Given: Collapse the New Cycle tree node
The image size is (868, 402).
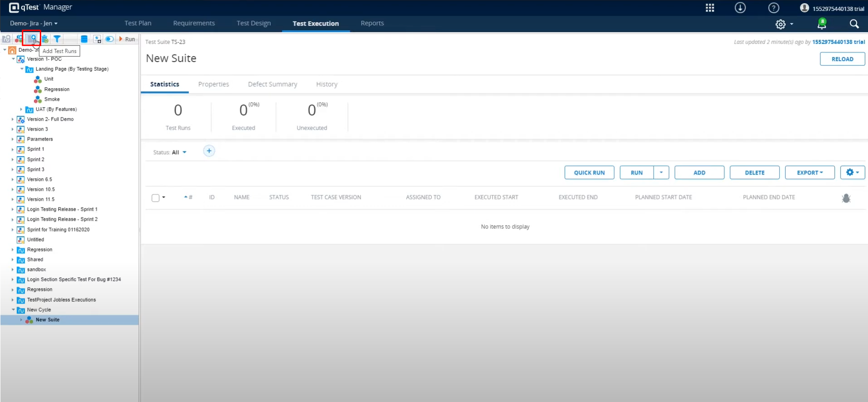Looking at the screenshot, I should (x=13, y=310).
